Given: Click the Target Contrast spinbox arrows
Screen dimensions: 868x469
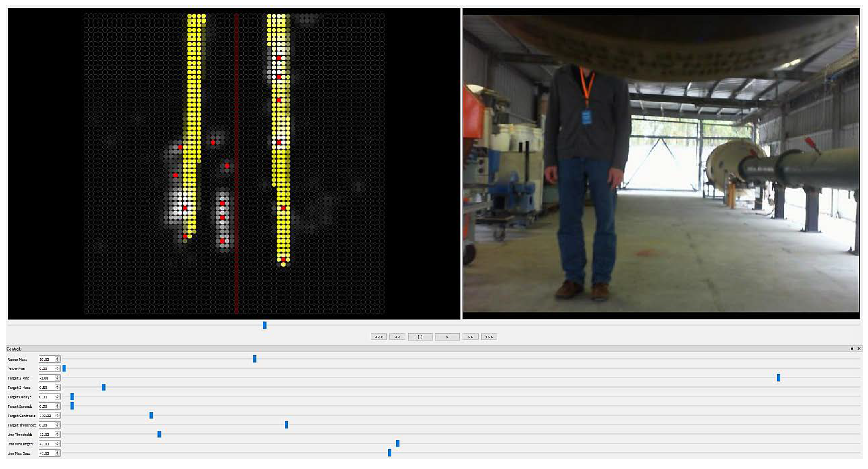Looking at the screenshot, I should (x=57, y=416).
